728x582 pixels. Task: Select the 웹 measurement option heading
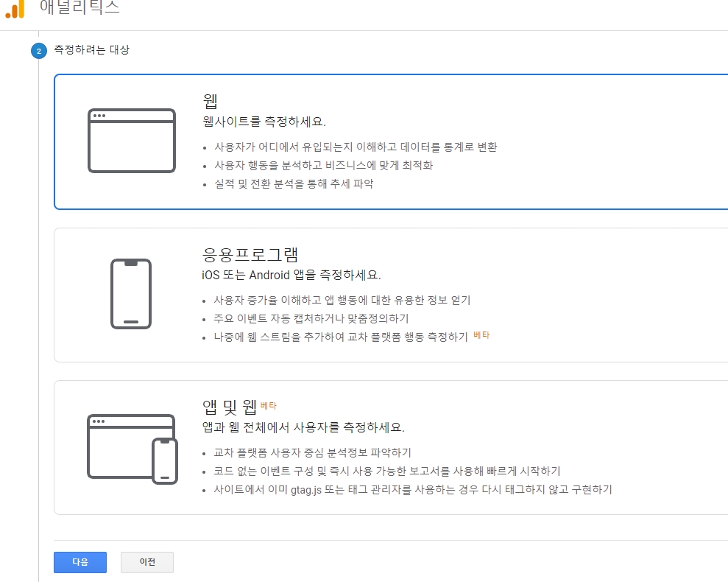point(210,100)
